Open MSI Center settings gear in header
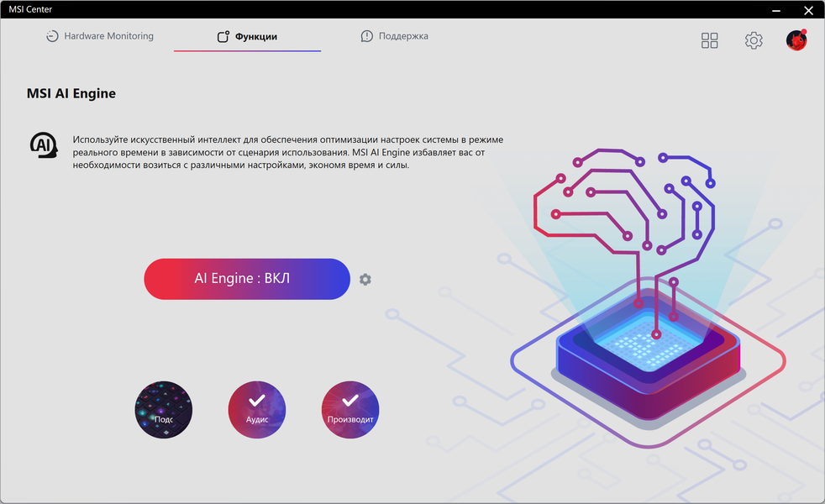Viewport: 825px width, 504px height. 754,40
